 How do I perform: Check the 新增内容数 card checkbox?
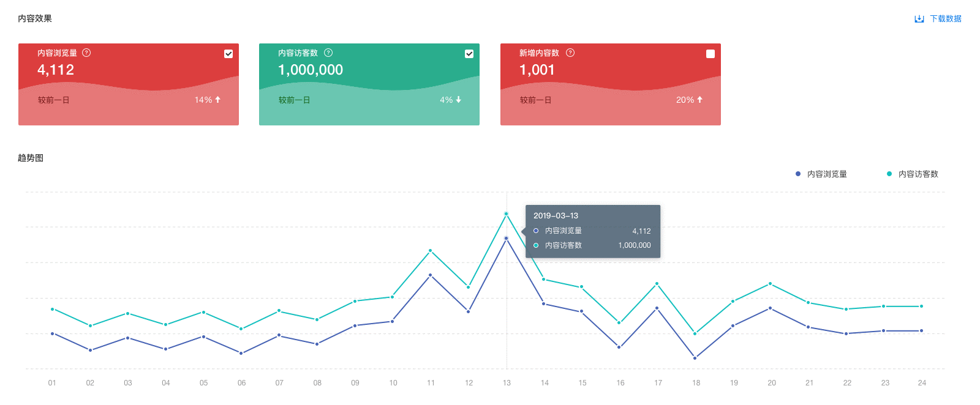(x=710, y=54)
